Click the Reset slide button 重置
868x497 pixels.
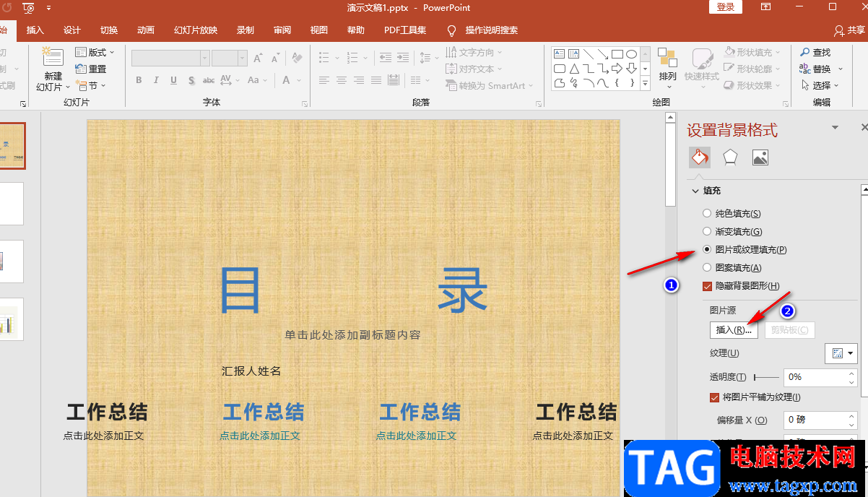click(92, 69)
